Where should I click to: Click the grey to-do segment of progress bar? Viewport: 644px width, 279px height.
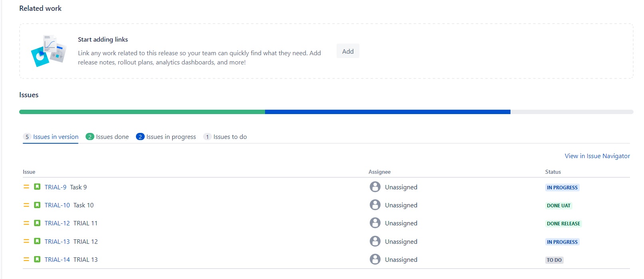(x=572, y=112)
